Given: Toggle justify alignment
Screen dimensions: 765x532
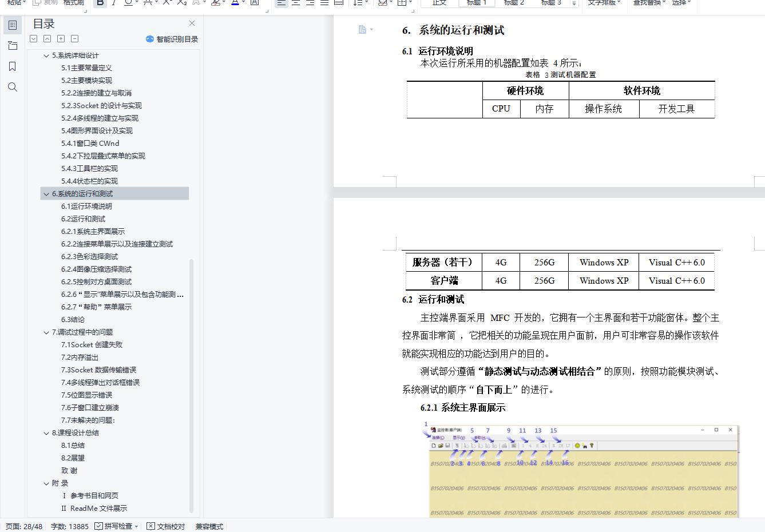Looking at the screenshot, I should [x=324, y=2].
